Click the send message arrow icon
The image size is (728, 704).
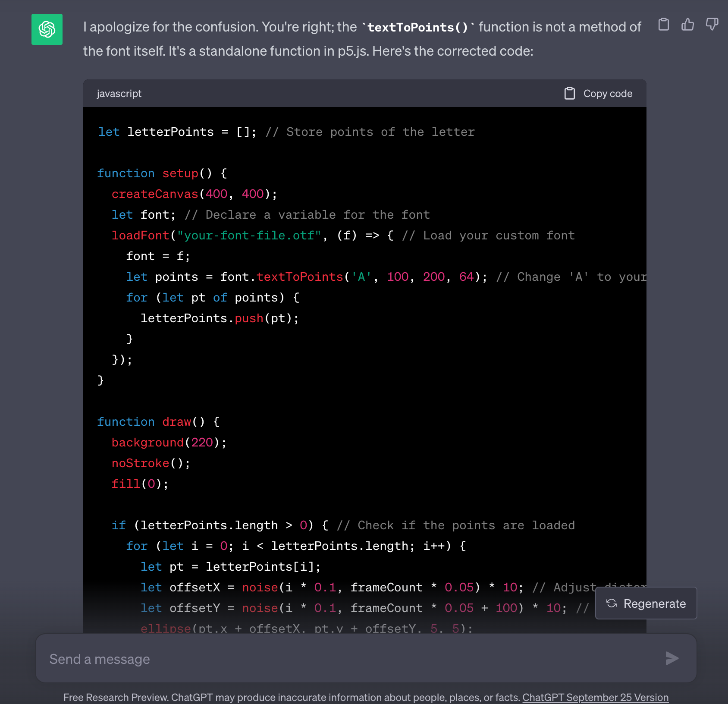click(672, 658)
